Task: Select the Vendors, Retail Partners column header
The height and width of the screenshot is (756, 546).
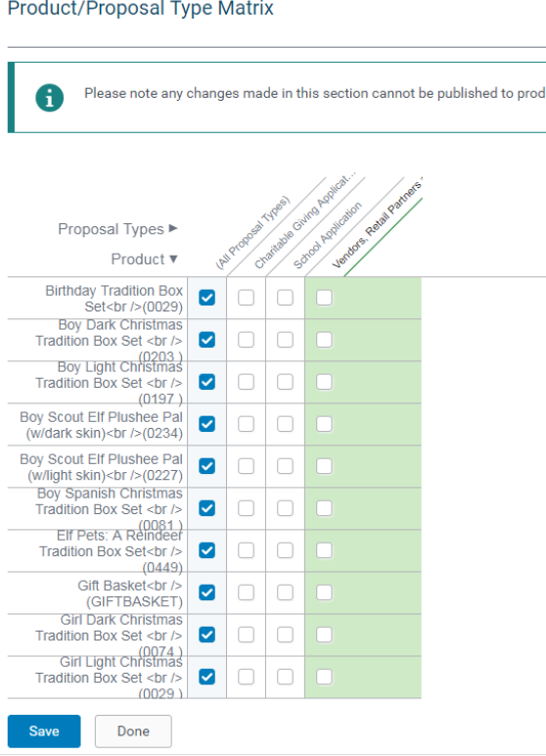Action: [377, 222]
